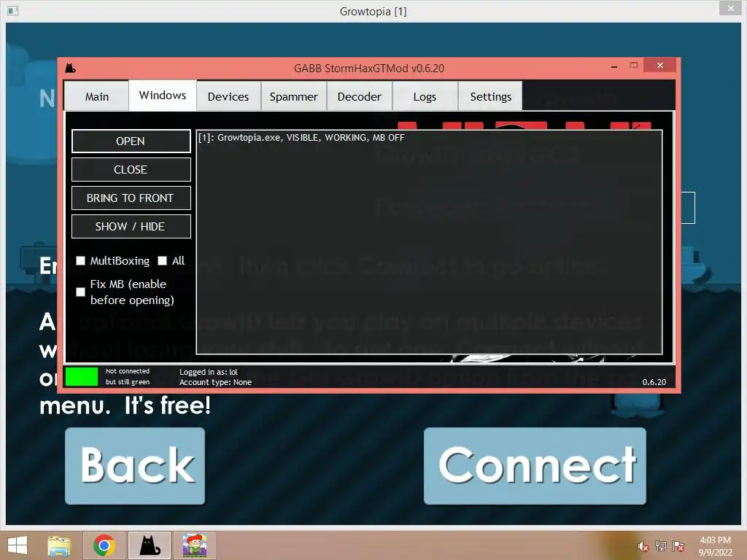Open the Action Center flag icon
This screenshot has width=747, height=560.
678,546
